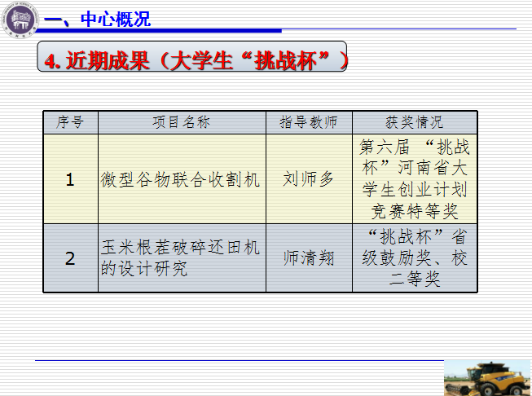Click the 省级鼓励奖、校二等奖 award cell

[x=415, y=258]
